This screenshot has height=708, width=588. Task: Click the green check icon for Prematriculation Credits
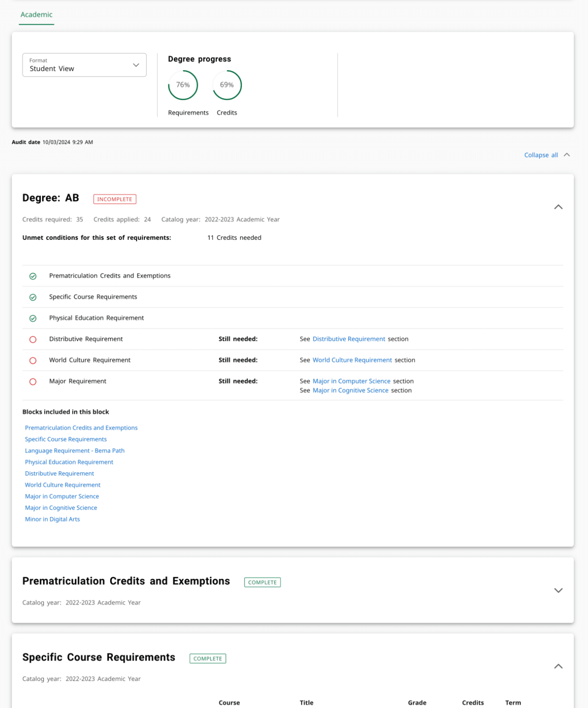pyautogui.click(x=33, y=276)
